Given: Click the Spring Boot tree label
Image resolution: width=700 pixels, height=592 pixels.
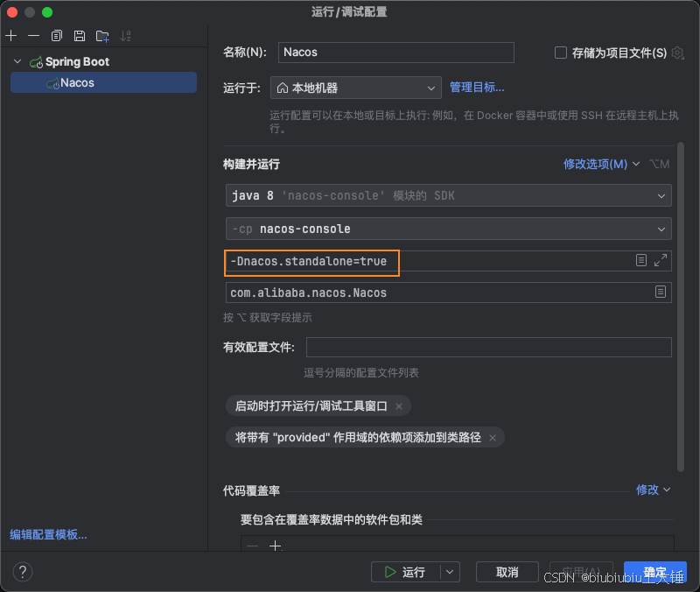Looking at the screenshot, I should click(77, 61).
